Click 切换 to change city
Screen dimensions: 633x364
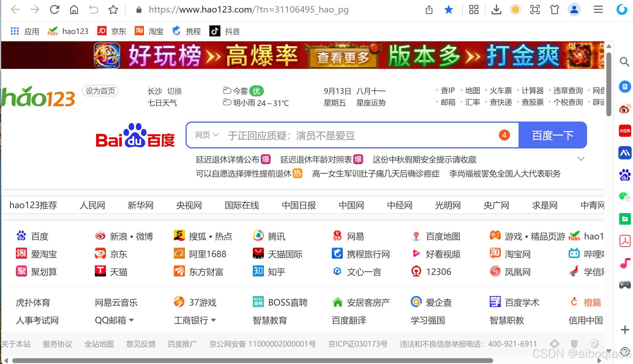coord(174,91)
